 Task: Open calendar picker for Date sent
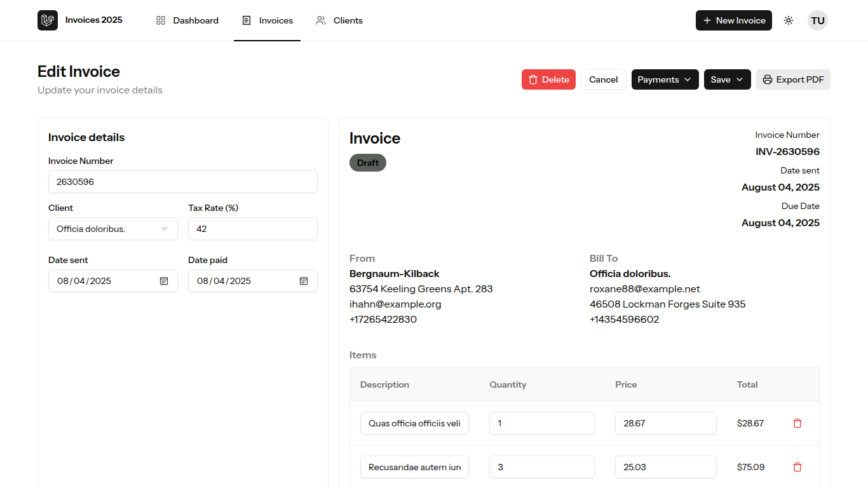(164, 281)
